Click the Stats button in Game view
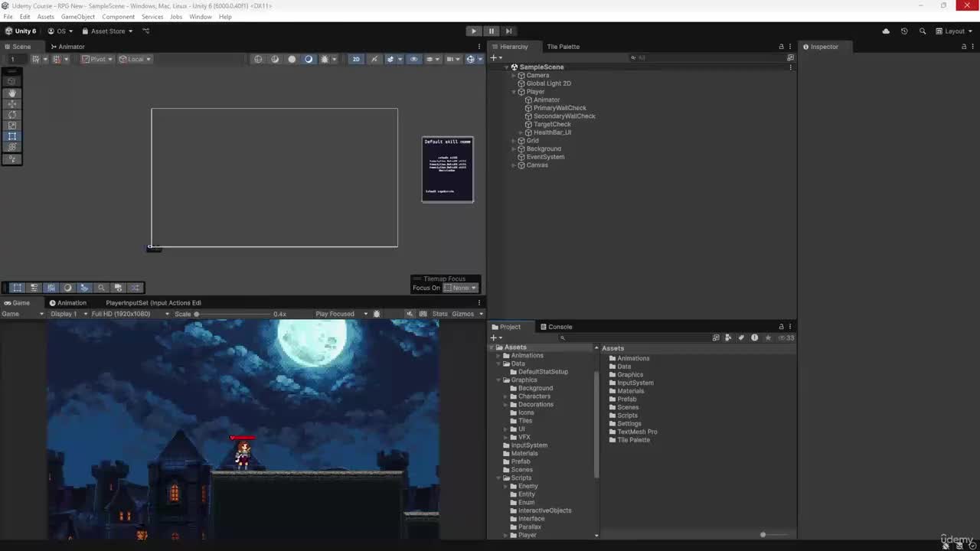This screenshot has height=551, width=980. (439, 314)
